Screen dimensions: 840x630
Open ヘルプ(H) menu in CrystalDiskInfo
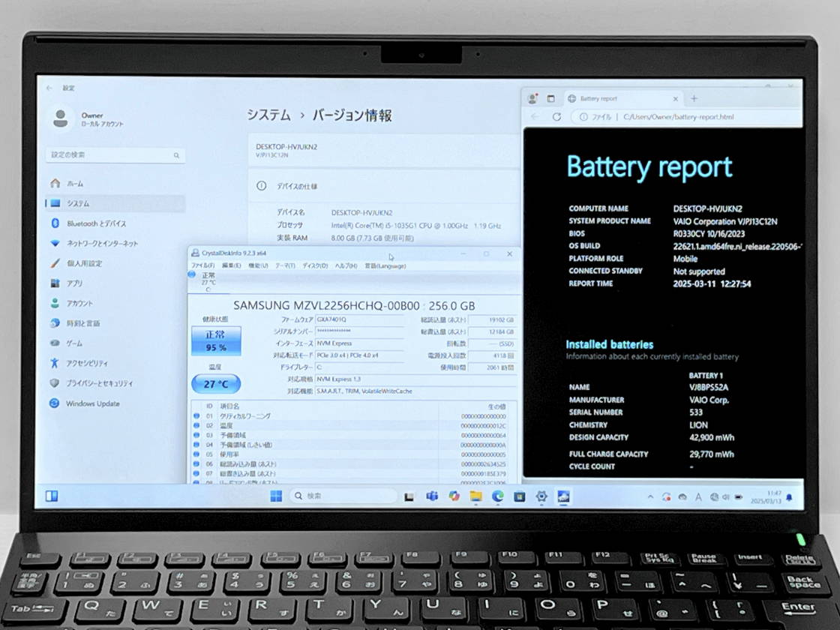click(x=346, y=265)
